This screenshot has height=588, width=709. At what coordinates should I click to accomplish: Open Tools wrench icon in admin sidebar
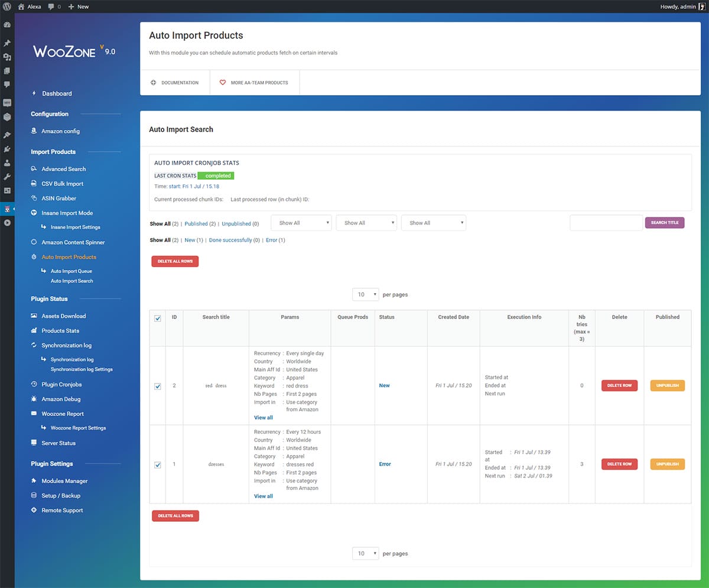[7, 177]
